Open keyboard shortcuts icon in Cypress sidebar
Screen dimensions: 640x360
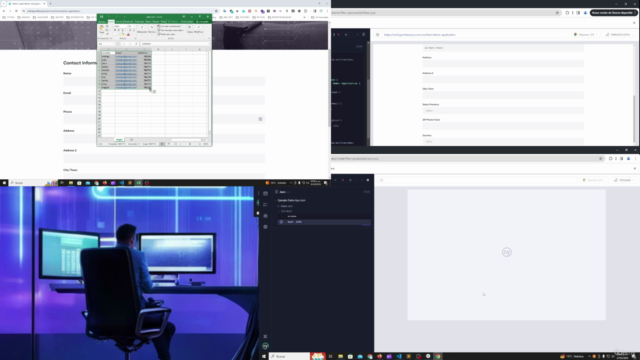265,336
